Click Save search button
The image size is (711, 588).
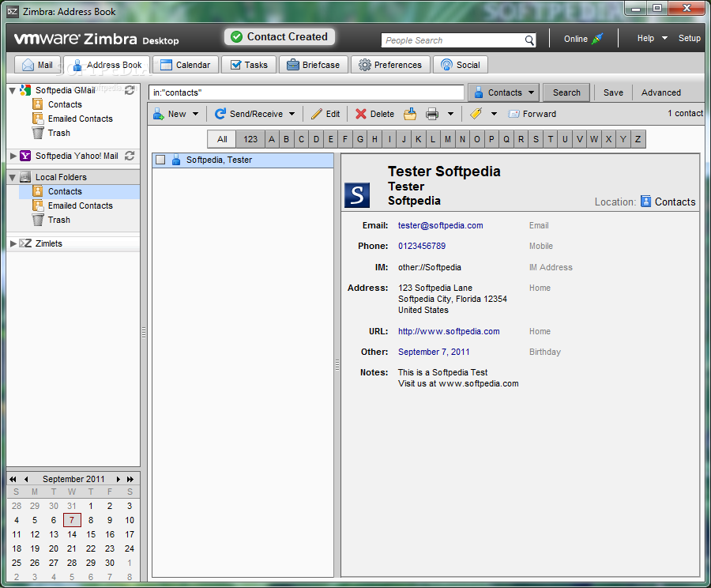click(x=613, y=92)
